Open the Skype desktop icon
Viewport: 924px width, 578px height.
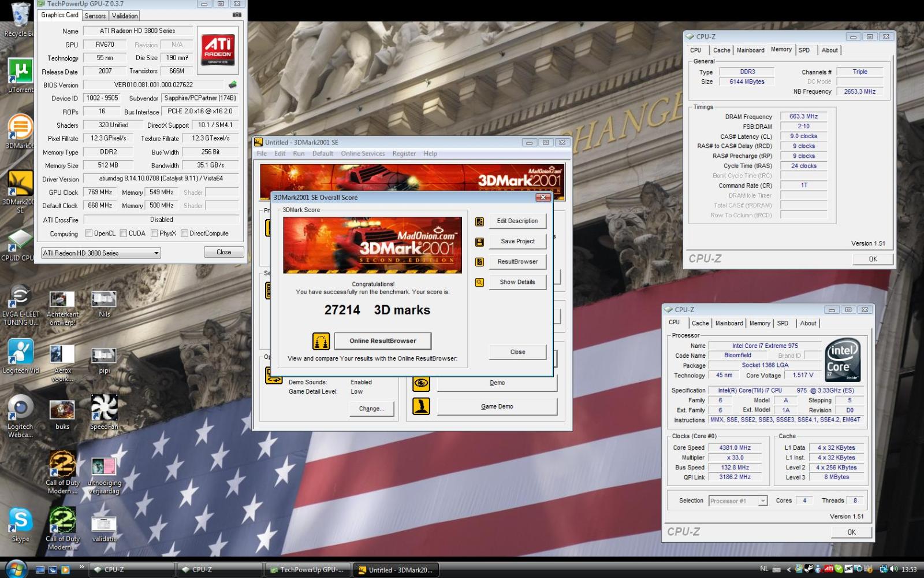tap(20, 525)
